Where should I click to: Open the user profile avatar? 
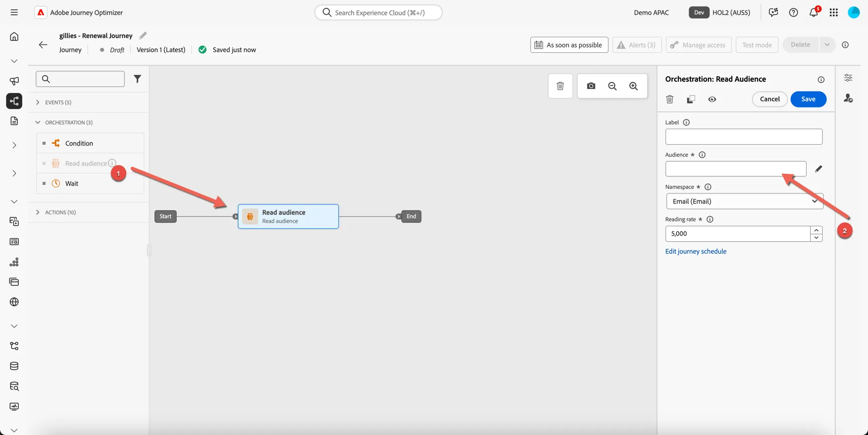pyautogui.click(x=853, y=13)
